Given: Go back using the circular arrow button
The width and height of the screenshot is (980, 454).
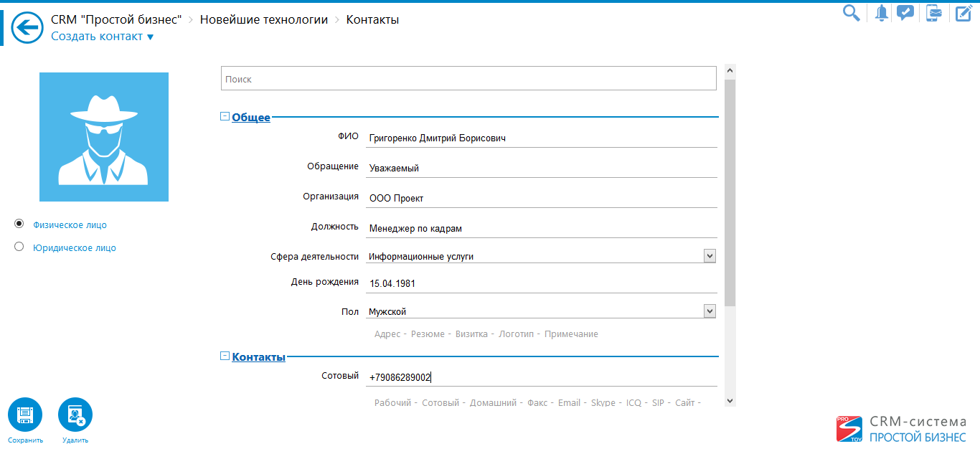Looking at the screenshot, I should click(27, 28).
